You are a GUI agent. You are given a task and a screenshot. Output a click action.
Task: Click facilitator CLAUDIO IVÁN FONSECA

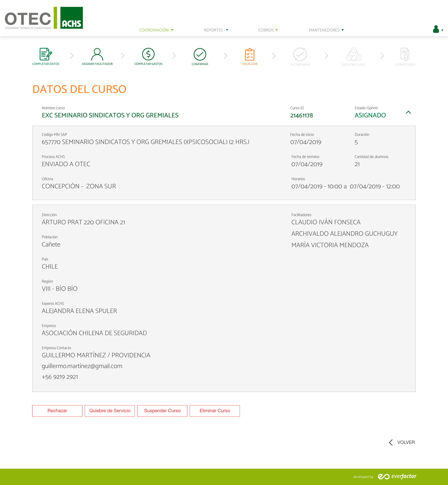tap(326, 222)
